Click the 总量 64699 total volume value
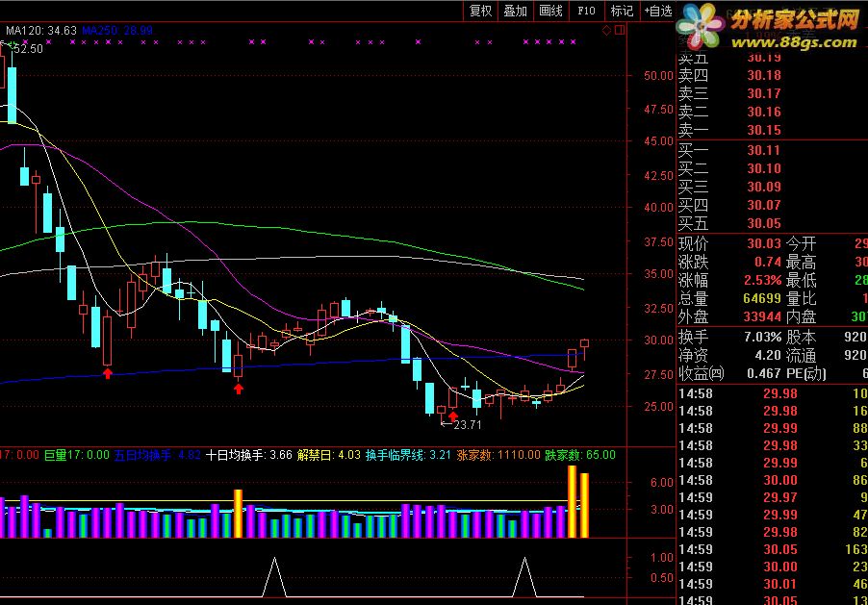Viewport: 868px width, 605px height. 762,298
